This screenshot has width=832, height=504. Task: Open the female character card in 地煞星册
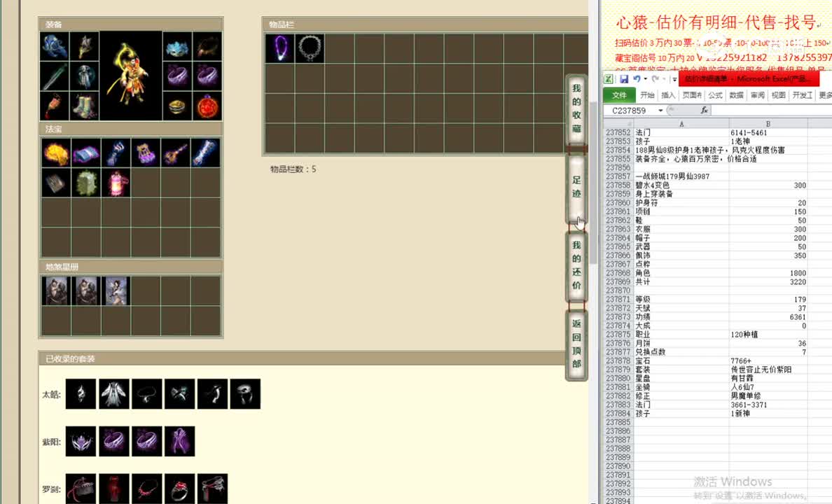116,290
